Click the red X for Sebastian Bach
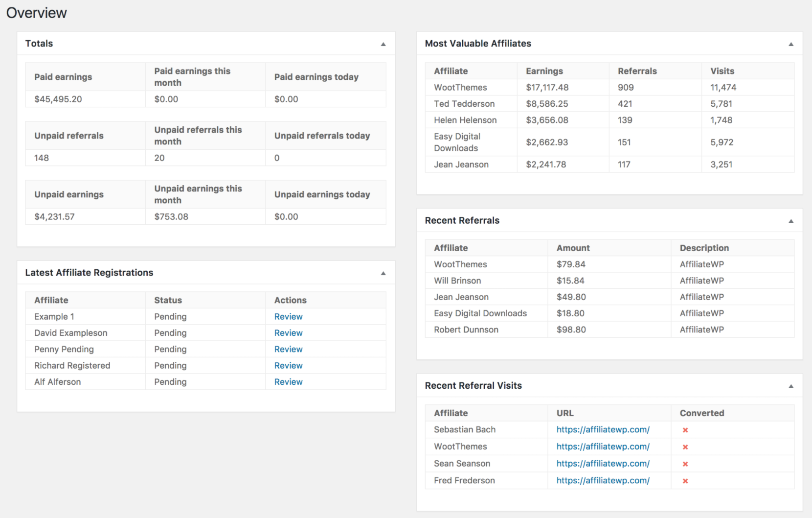This screenshot has width=812, height=518. [685, 430]
